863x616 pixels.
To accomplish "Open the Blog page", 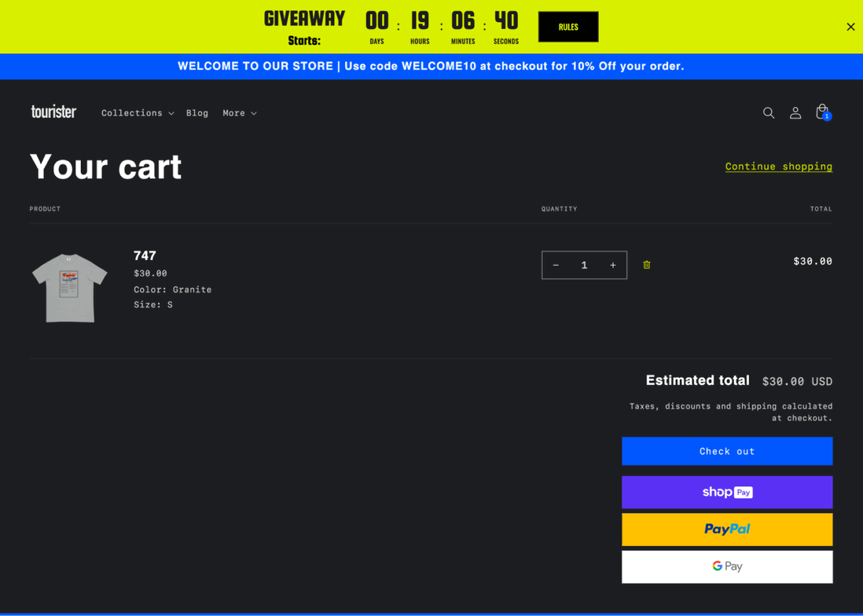I will tap(197, 113).
